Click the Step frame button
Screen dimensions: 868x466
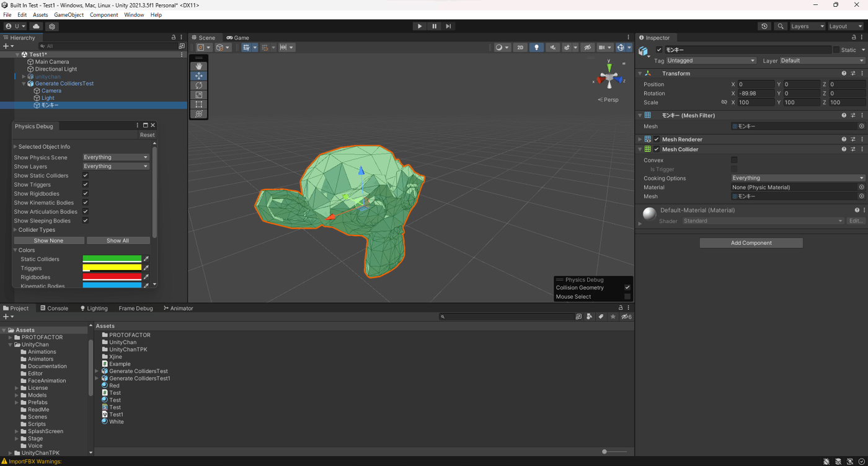pos(448,26)
